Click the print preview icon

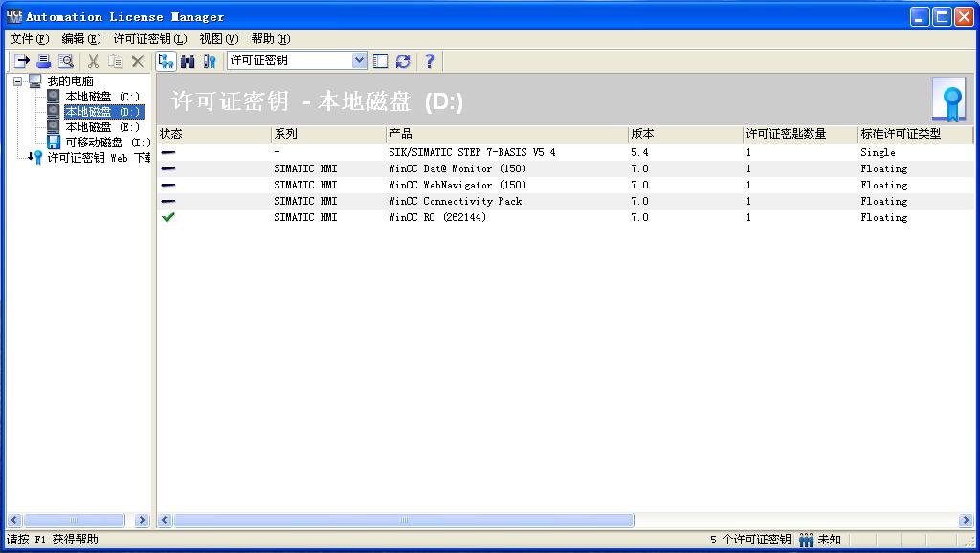pos(65,61)
